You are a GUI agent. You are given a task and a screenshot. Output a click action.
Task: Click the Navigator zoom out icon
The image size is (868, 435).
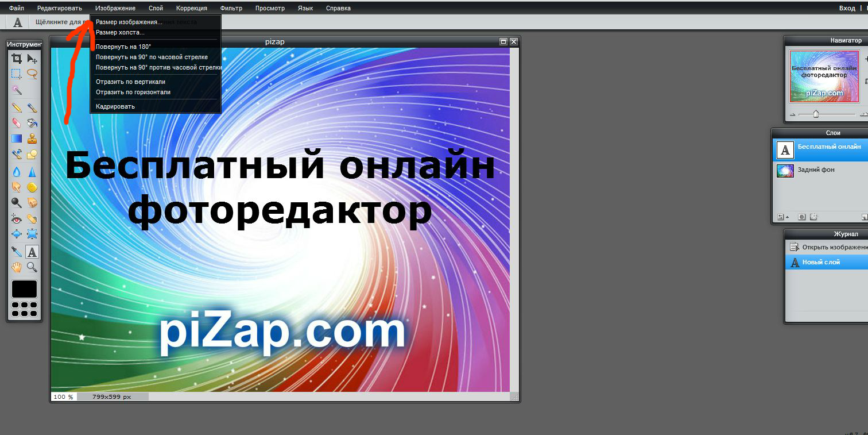(x=793, y=115)
